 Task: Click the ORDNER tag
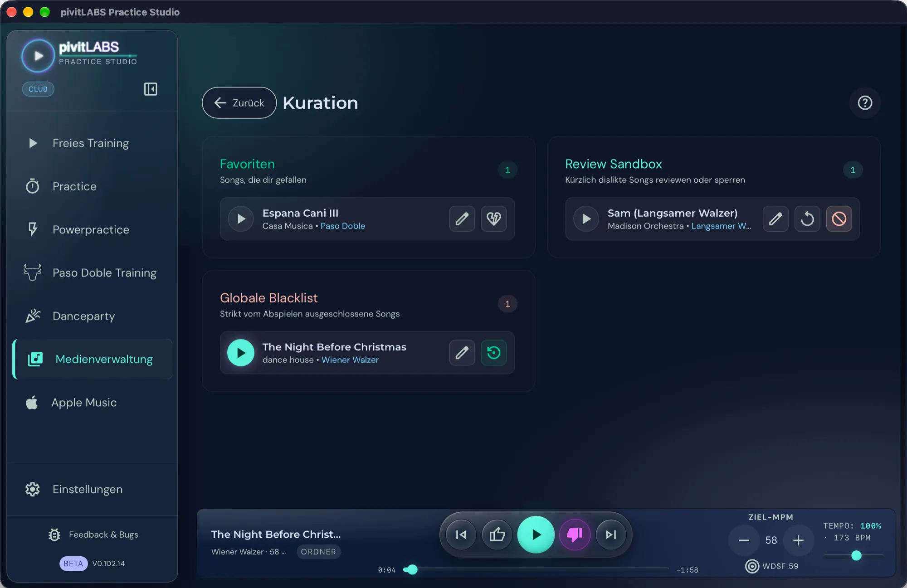click(318, 552)
